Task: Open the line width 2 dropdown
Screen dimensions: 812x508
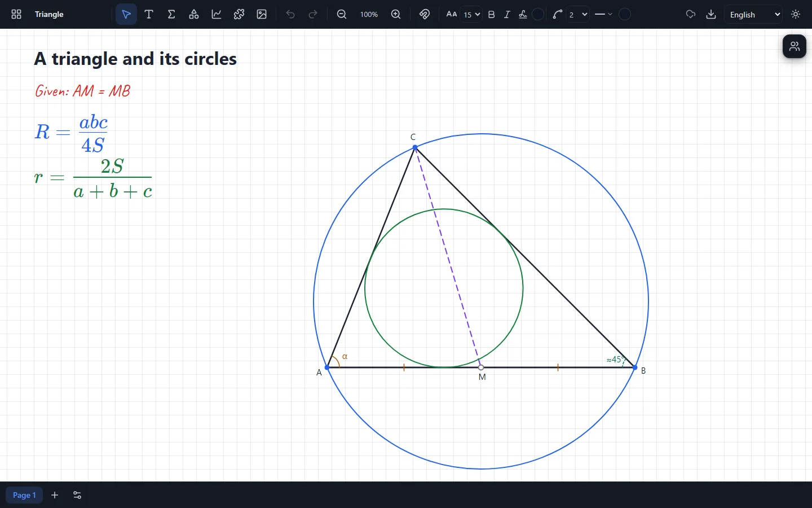Action: click(578, 14)
